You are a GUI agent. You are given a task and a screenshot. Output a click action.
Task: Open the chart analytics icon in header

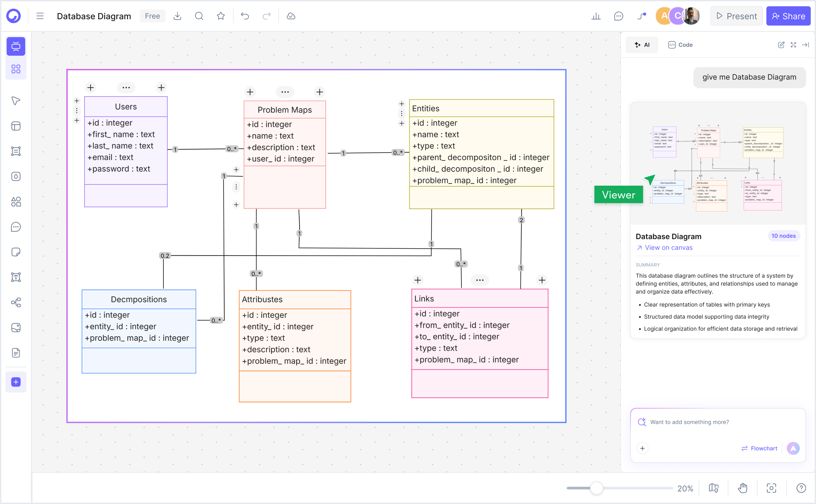tap(596, 16)
